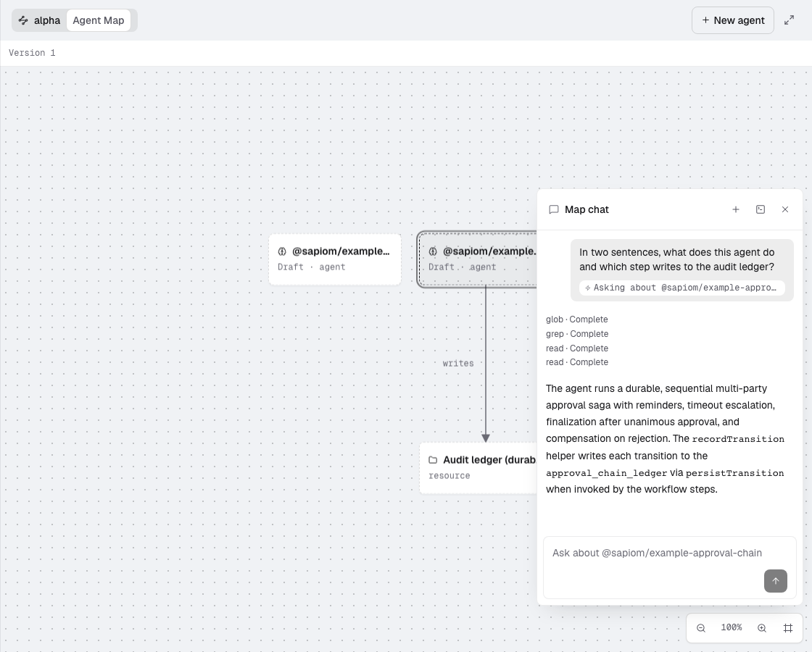Click the Draft · agent label on first node
812x652 pixels.
[x=311, y=267]
